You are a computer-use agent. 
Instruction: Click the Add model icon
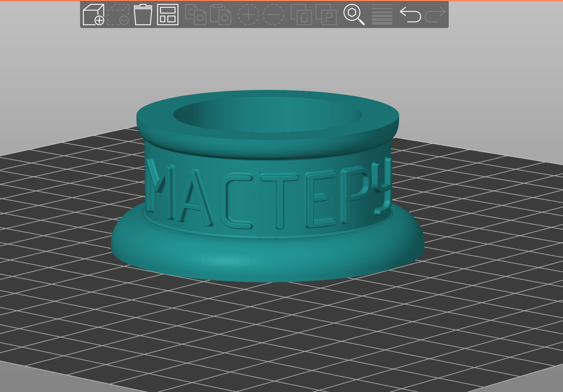click(94, 15)
